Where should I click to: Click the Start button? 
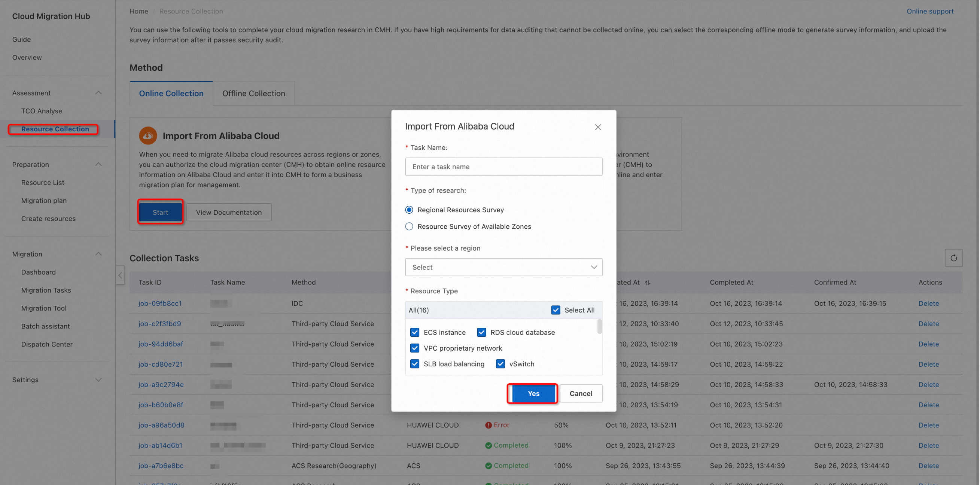point(160,212)
